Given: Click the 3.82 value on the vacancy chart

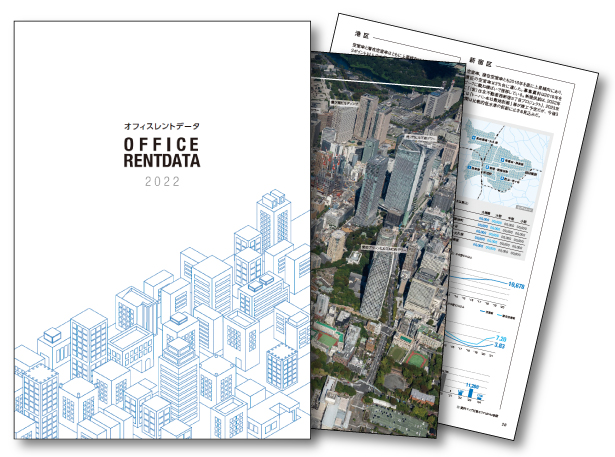Looking at the screenshot, I should 499,346.
